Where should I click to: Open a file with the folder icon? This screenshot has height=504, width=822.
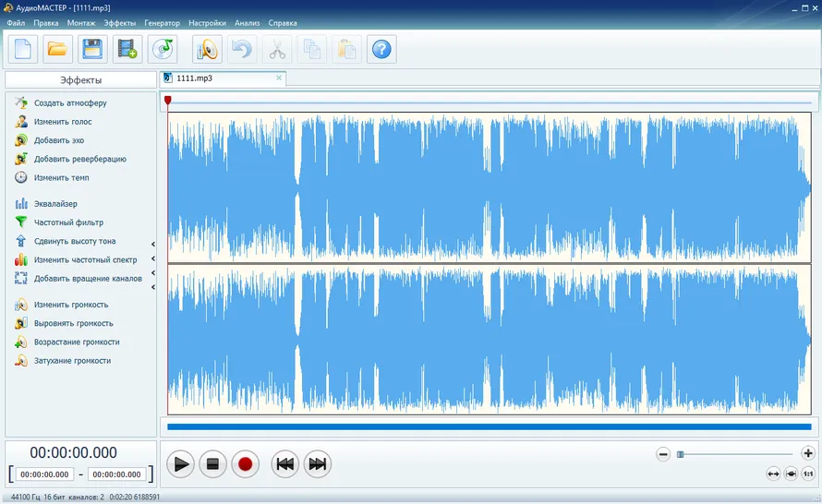point(57,49)
